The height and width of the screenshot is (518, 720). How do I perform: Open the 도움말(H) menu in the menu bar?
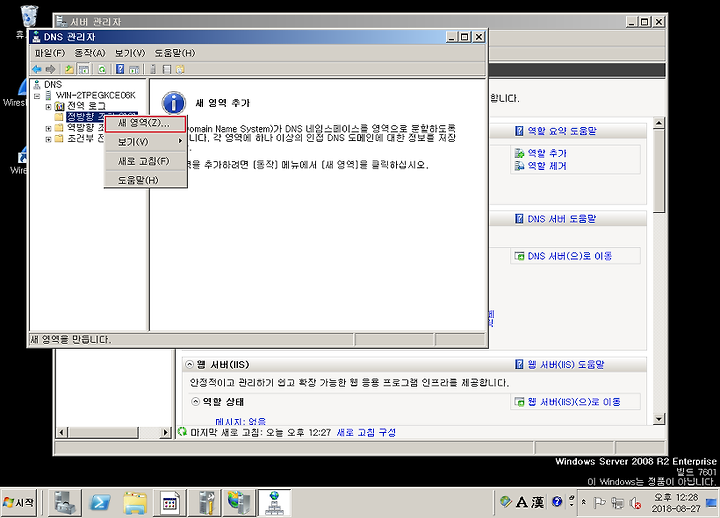tap(174, 53)
